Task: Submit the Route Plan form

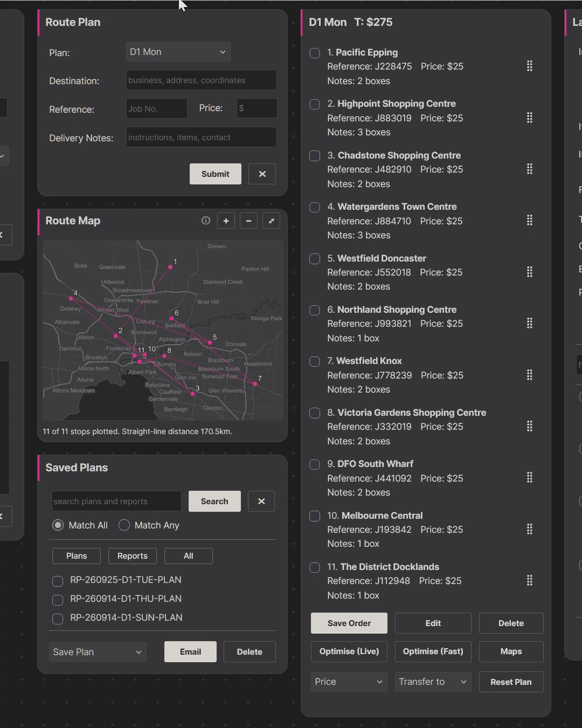Action: (x=216, y=174)
